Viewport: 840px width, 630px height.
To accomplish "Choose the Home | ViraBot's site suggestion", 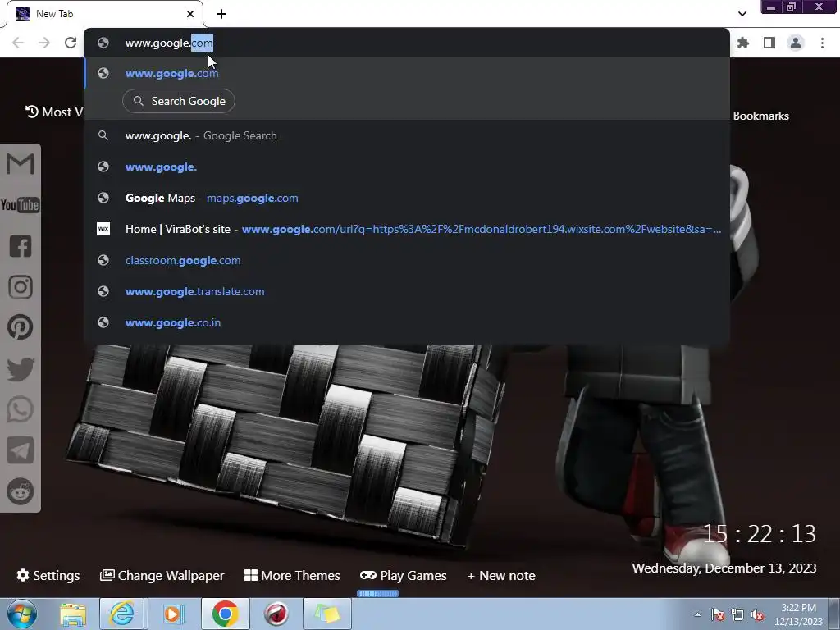I will click(407, 230).
